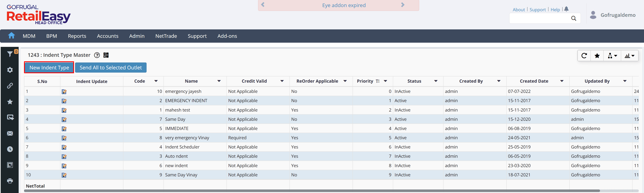Click the printer icon in sidebar

coord(10,181)
